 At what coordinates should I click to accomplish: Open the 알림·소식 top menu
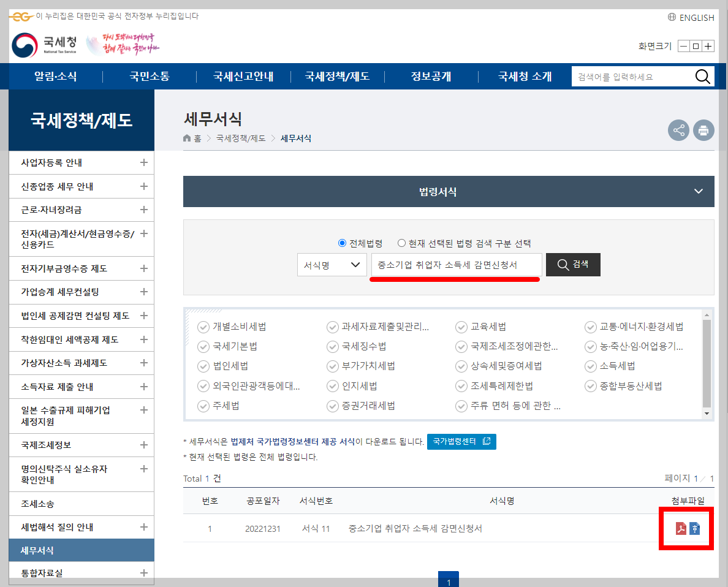point(55,77)
